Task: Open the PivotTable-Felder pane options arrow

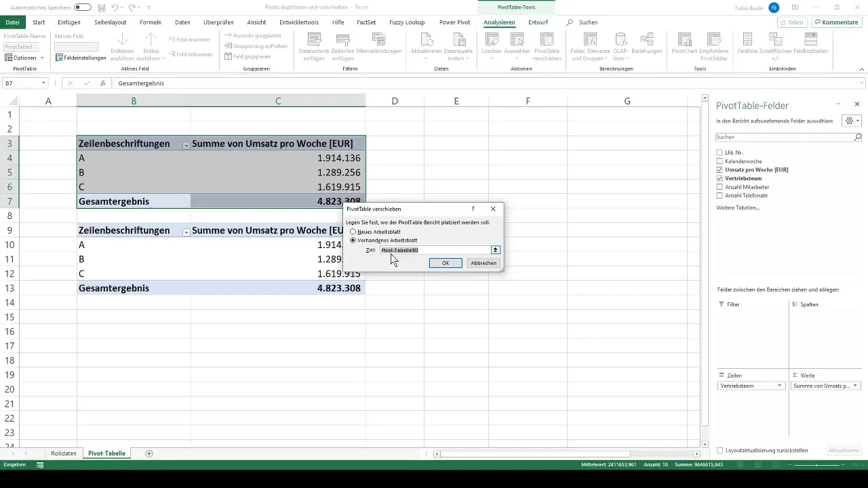Action: pos(838,104)
